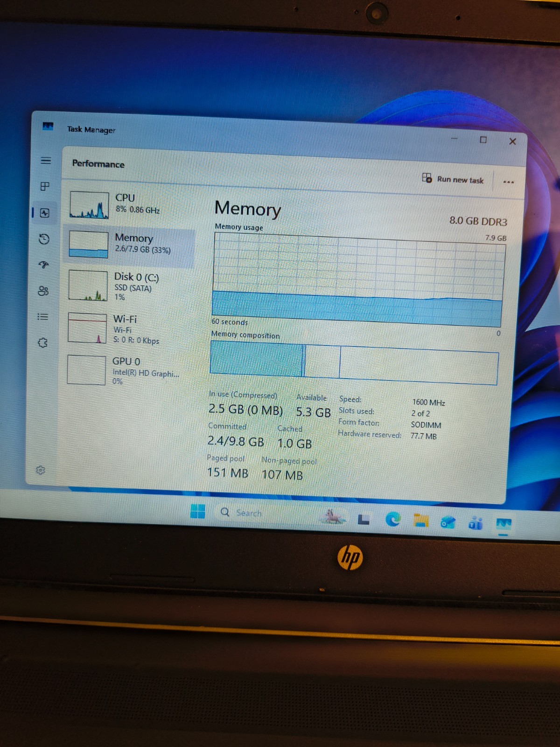Open the hamburger navigation menu
Image resolution: width=560 pixels, height=747 pixels.
click(x=46, y=161)
